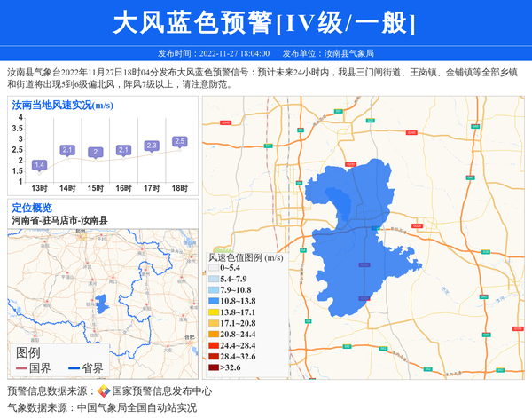Click the 2.3 data label at 17时
This screenshot has width=532, height=418.
coord(152,146)
